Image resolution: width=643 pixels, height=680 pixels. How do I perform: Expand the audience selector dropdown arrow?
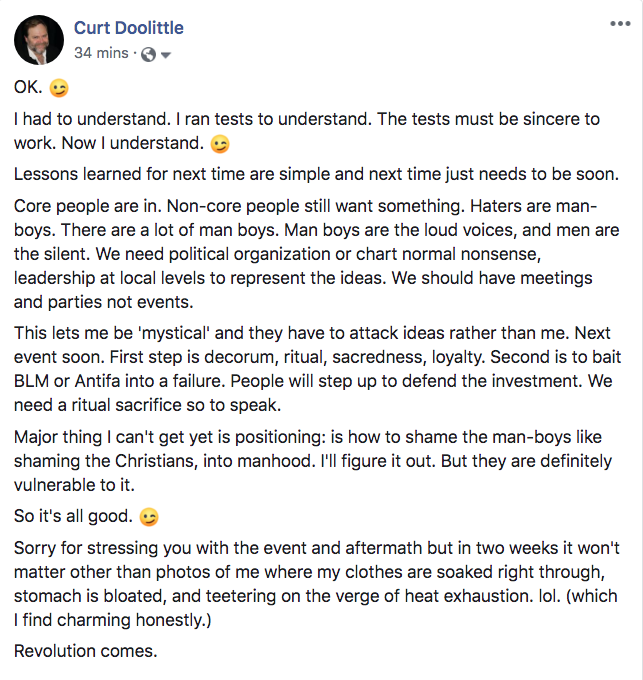click(x=166, y=55)
